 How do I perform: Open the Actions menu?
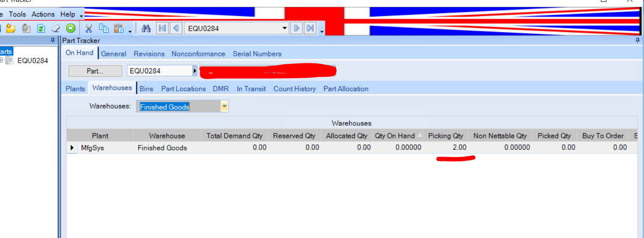coord(43,14)
